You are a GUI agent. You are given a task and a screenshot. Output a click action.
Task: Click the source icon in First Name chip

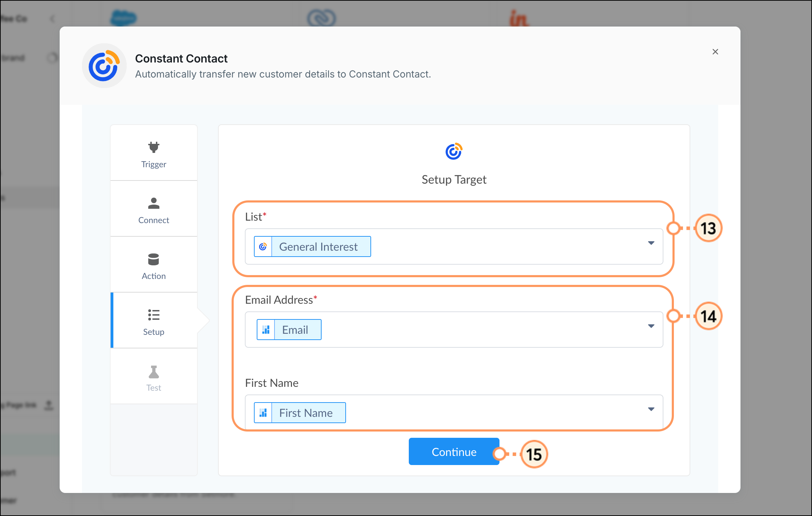[263, 413]
